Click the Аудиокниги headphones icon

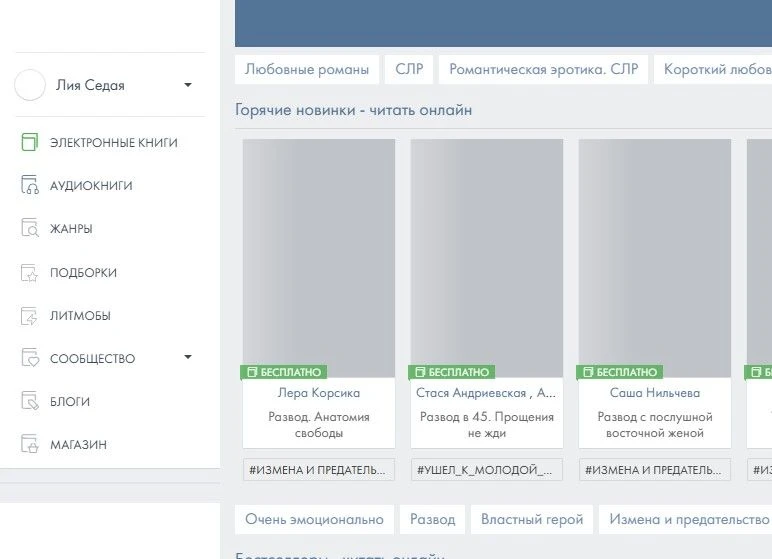pos(30,185)
